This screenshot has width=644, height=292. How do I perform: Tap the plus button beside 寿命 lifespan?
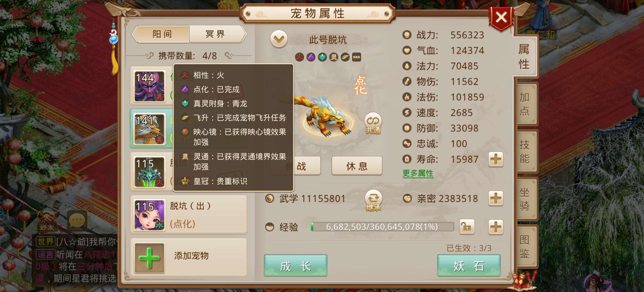(x=496, y=159)
